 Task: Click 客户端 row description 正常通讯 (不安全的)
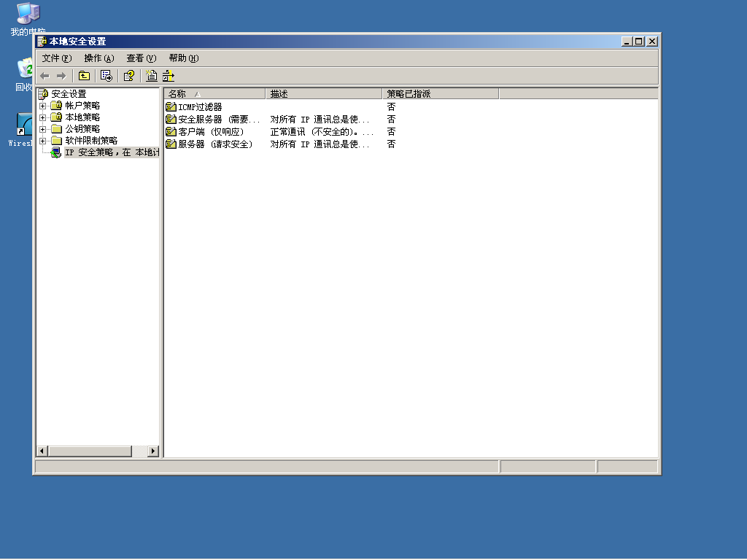click(322, 131)
